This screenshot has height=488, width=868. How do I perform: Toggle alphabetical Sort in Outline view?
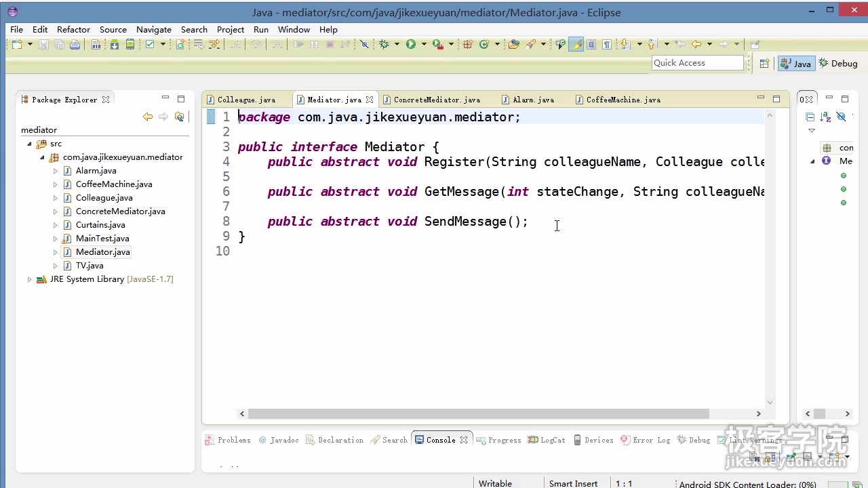click(826, 117)
